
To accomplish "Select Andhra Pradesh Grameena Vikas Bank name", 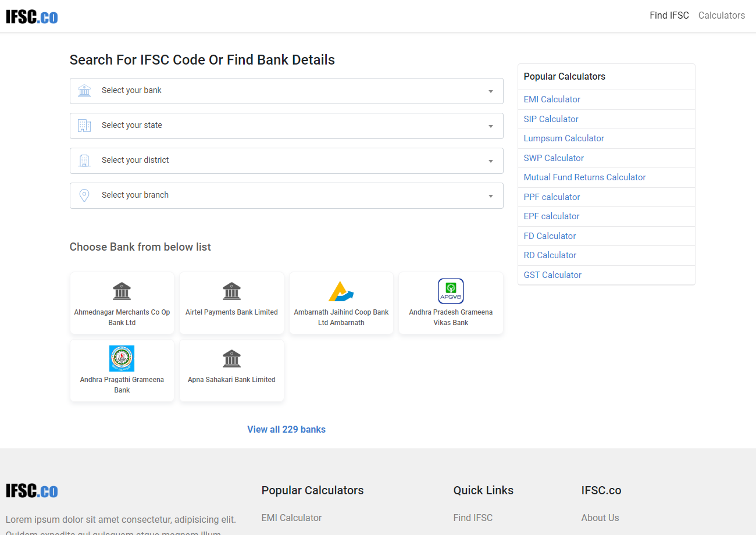I will 451,318.
